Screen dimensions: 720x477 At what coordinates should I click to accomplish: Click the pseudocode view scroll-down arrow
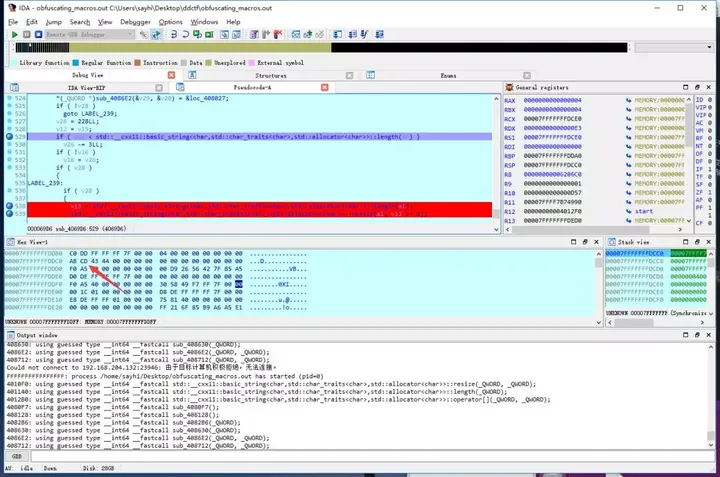(496, 229)
